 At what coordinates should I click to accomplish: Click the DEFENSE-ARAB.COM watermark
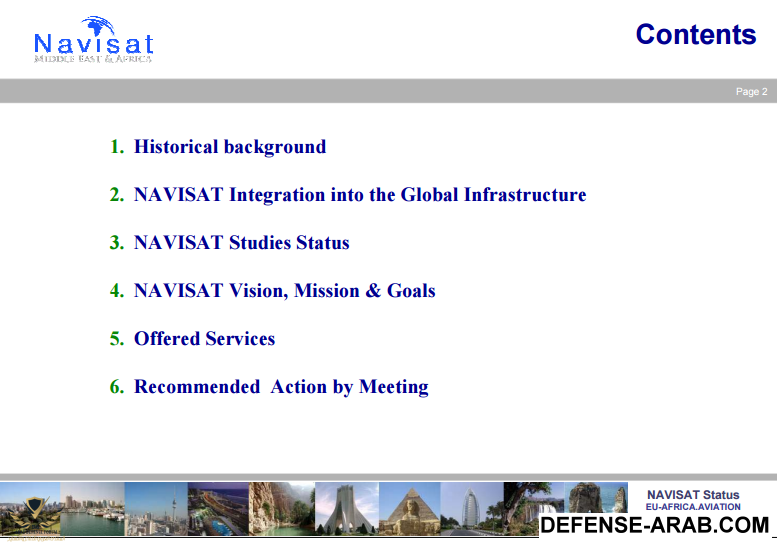[655, 526]
